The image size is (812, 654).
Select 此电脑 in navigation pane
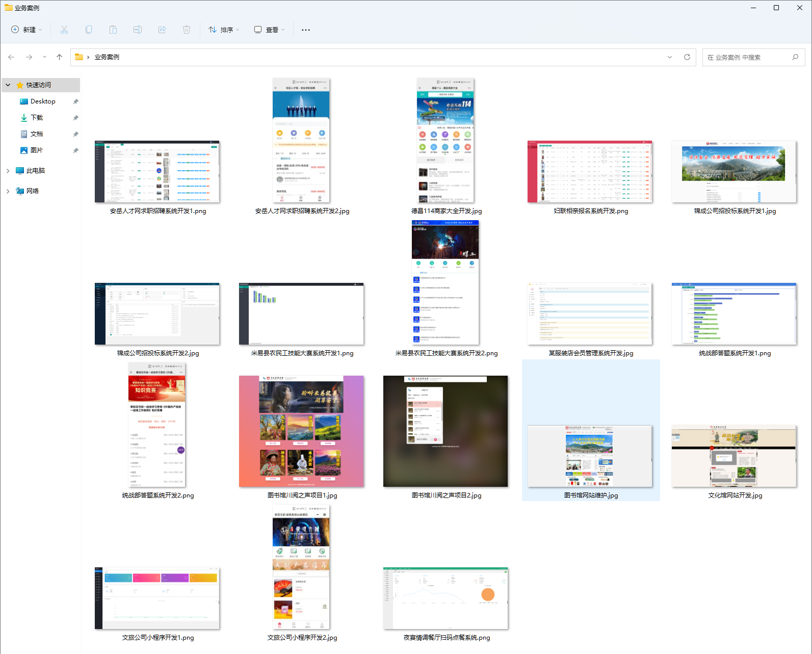pyautogui.click(x=36, y=171)
